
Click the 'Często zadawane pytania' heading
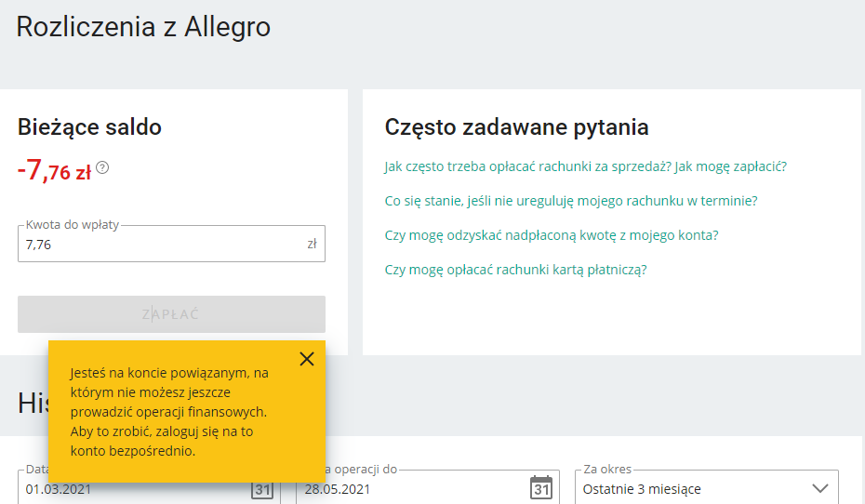coord(517,127)
